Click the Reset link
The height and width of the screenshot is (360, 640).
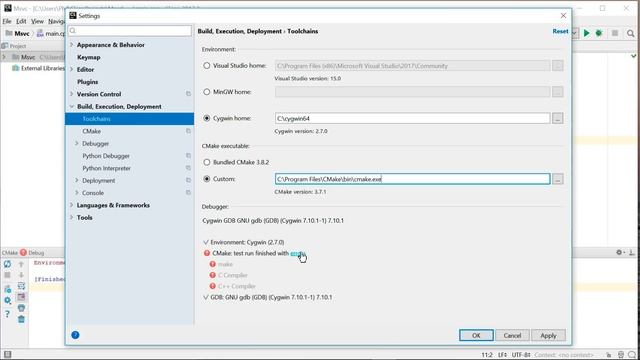pyautogui.click(x=560, y=31)
